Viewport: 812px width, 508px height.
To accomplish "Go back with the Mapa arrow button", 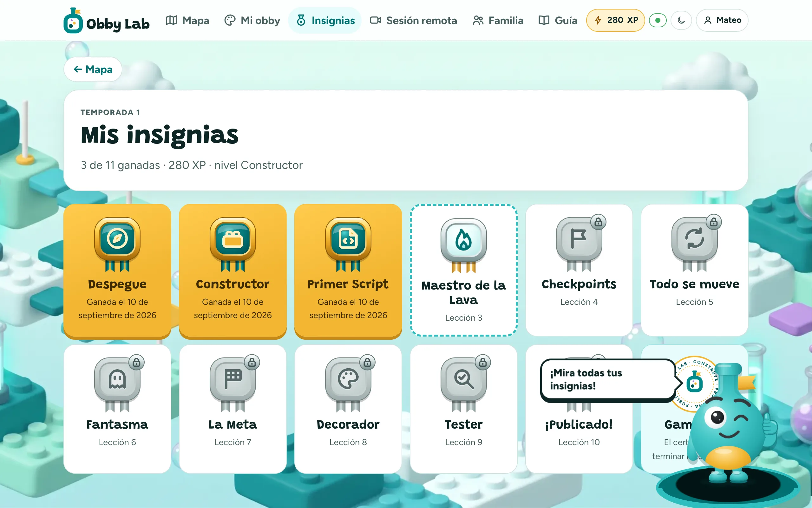I will (x=93, y=69).
